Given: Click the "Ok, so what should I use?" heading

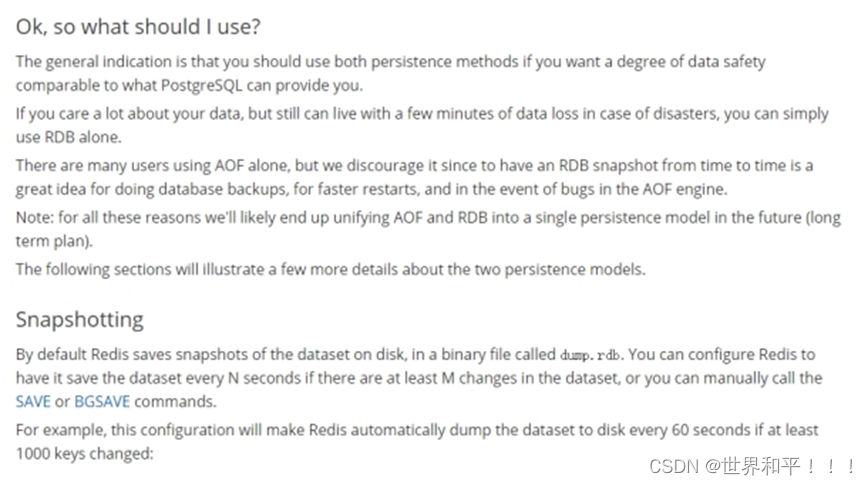Looking at the screenshot, I should pyautogui.click(x=139, y=25).
